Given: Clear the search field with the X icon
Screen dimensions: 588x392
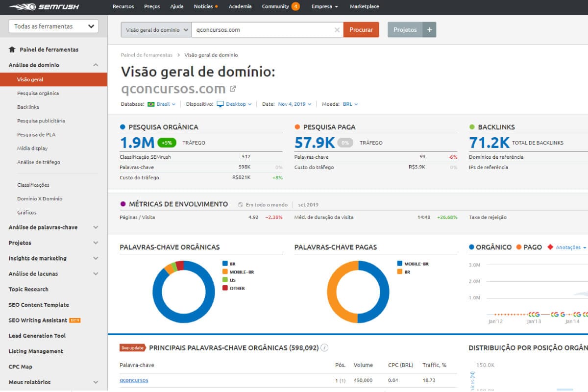Looking at the screenshot, I should tap(337, 30).
